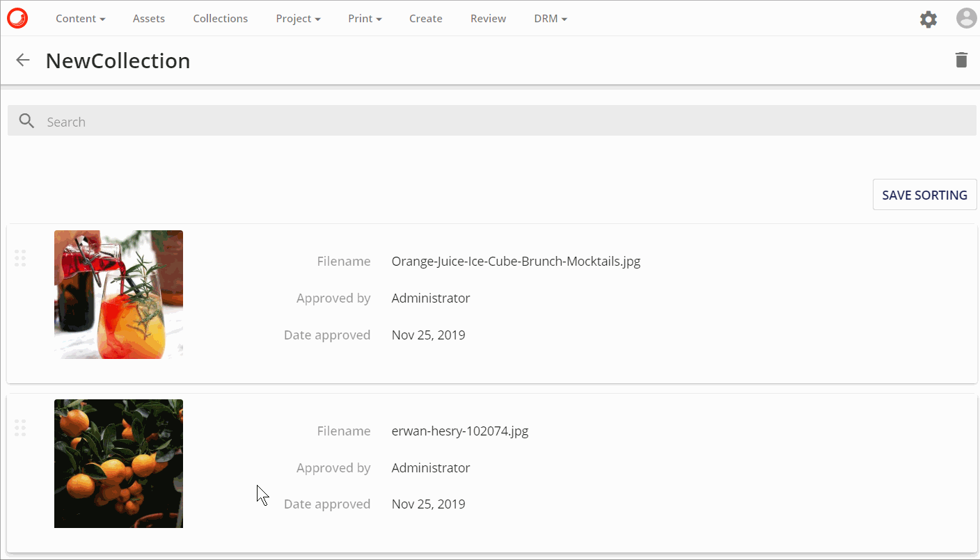Click the search magnifier icon
This screenshot has width=980, height=560.
[x=26, y=120]
